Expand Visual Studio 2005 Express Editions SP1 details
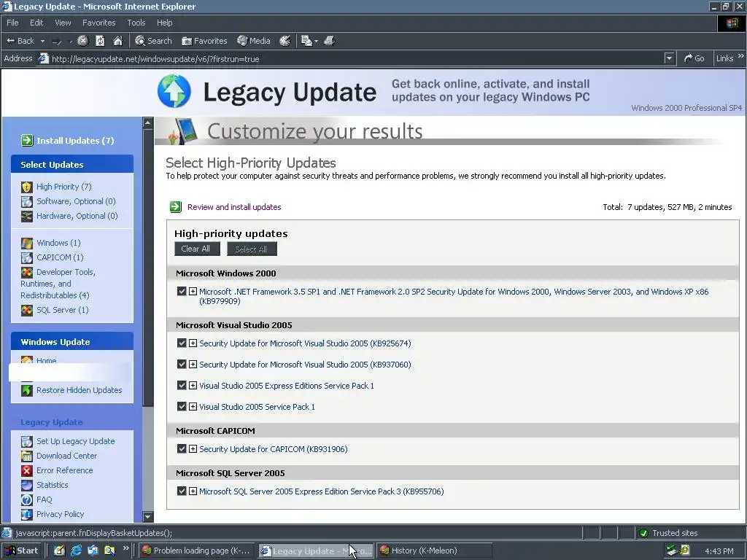747x560 pixels. pyautogui.click(x=193, y=385)
